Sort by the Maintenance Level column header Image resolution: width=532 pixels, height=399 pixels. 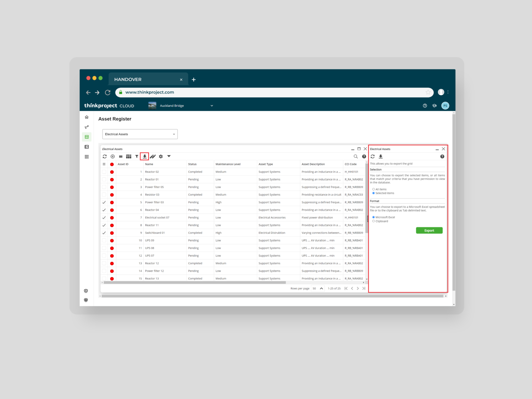(x=228, y=164)
